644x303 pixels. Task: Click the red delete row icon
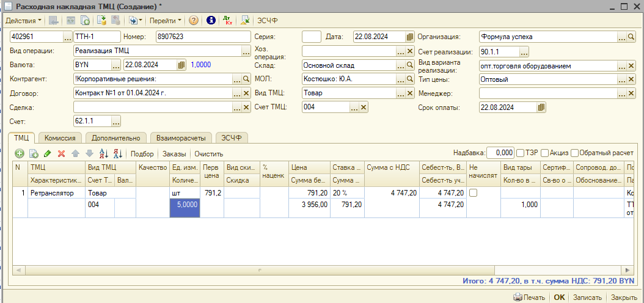tap(61, 153)
